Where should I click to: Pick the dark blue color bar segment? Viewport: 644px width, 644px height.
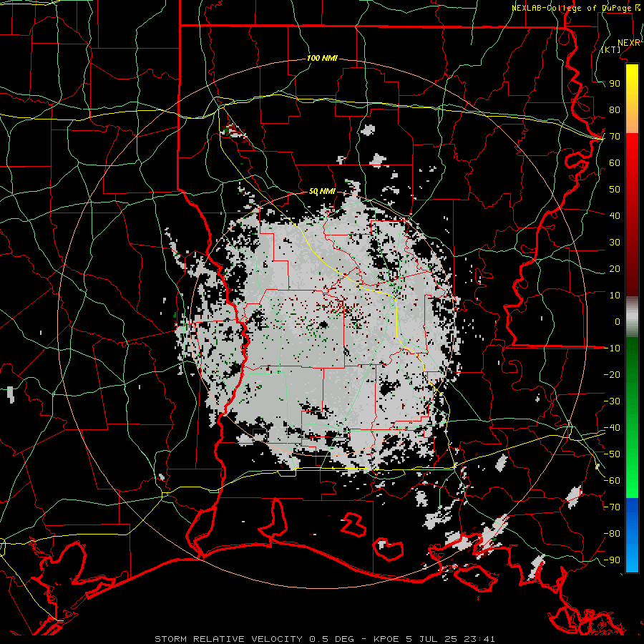point(632,512)
